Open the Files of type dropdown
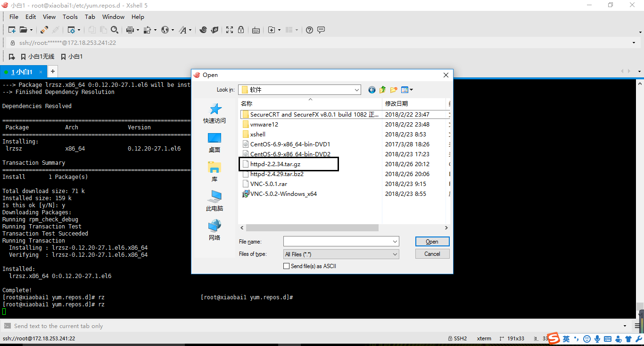Screen dimensions: 644x346 [395, 254]
